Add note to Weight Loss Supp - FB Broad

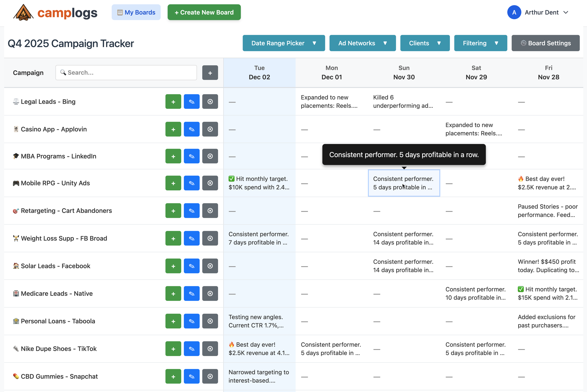tap(173, 238)
